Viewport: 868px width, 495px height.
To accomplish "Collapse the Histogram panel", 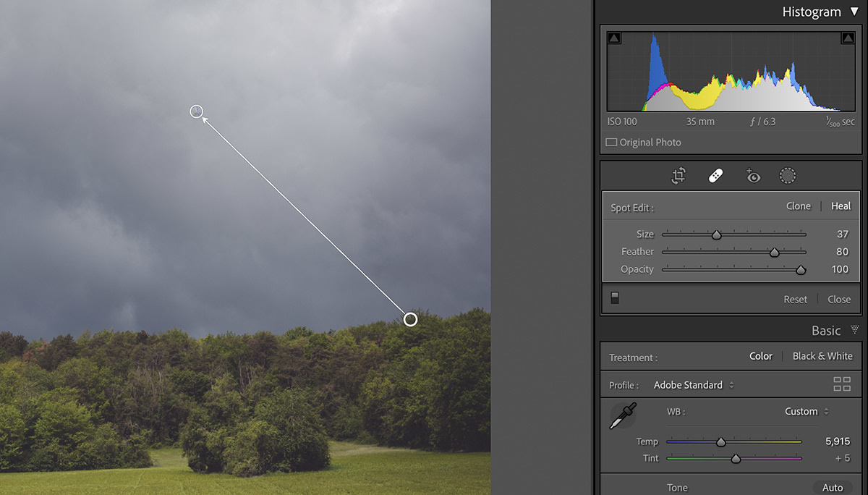I will [x=854, y=12].
